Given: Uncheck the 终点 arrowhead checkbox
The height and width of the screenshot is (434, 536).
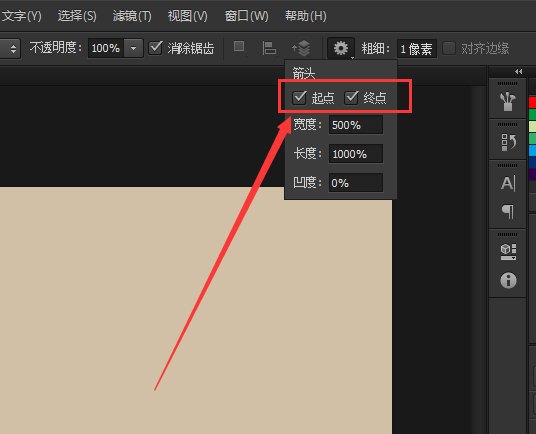Looking at the screenshot, I should 351,98.
